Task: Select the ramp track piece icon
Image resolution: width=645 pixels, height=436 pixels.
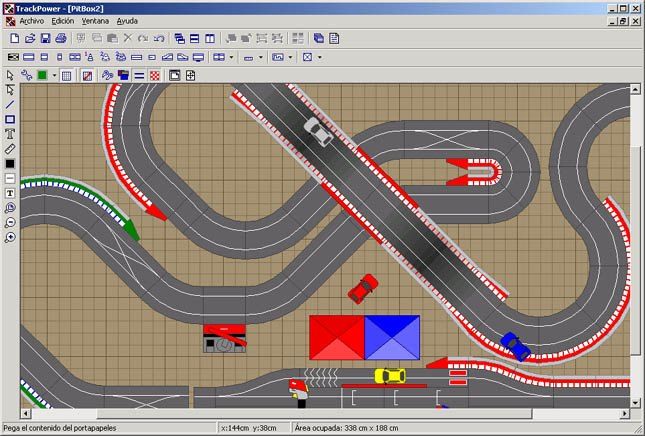Action: tap(167, 57)
